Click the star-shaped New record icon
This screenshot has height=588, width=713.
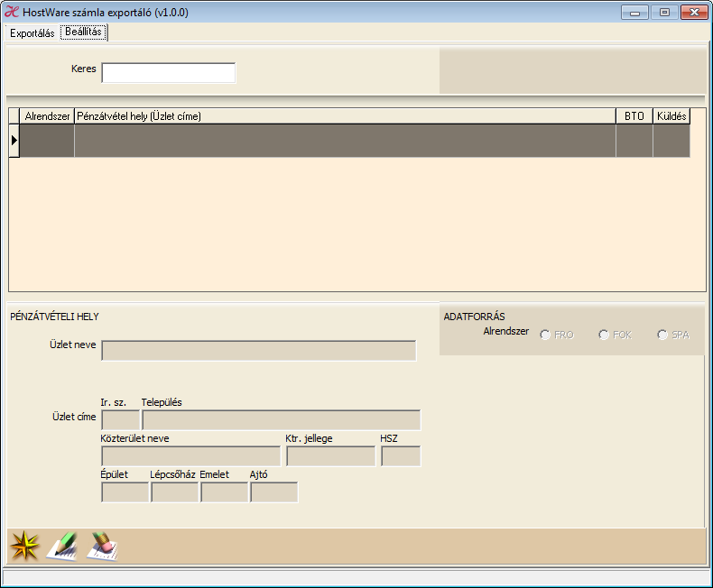click(24, 546)
